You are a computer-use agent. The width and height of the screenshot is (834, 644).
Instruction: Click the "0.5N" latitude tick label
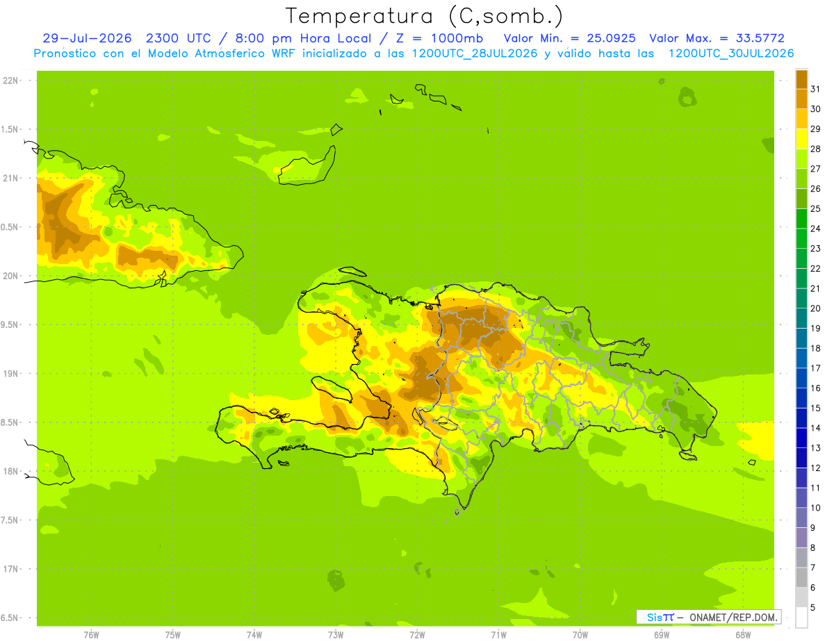pos(10,227)
